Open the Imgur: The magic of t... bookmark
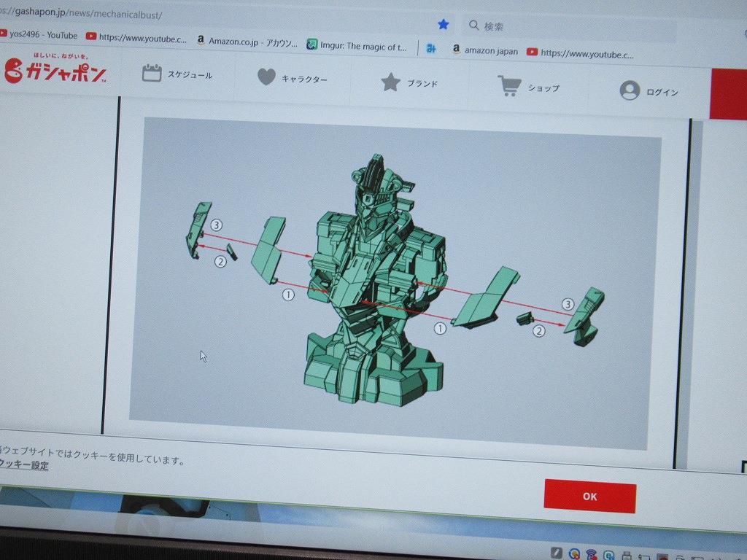 (357, 46)
